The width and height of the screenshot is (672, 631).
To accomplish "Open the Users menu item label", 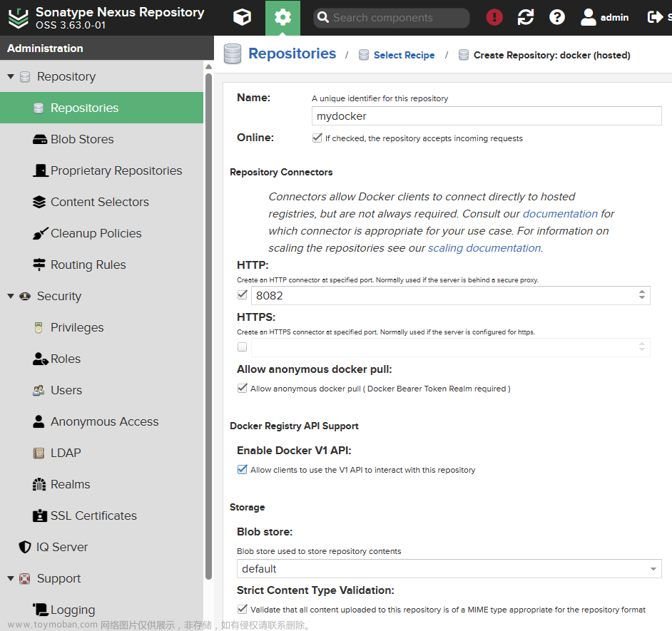I will click(x=66, y=390).
